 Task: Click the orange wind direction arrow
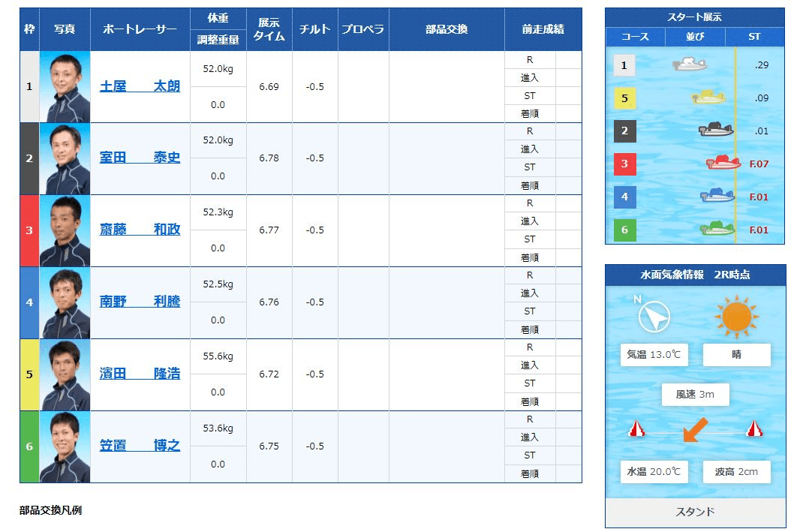[x=693, y=430]
